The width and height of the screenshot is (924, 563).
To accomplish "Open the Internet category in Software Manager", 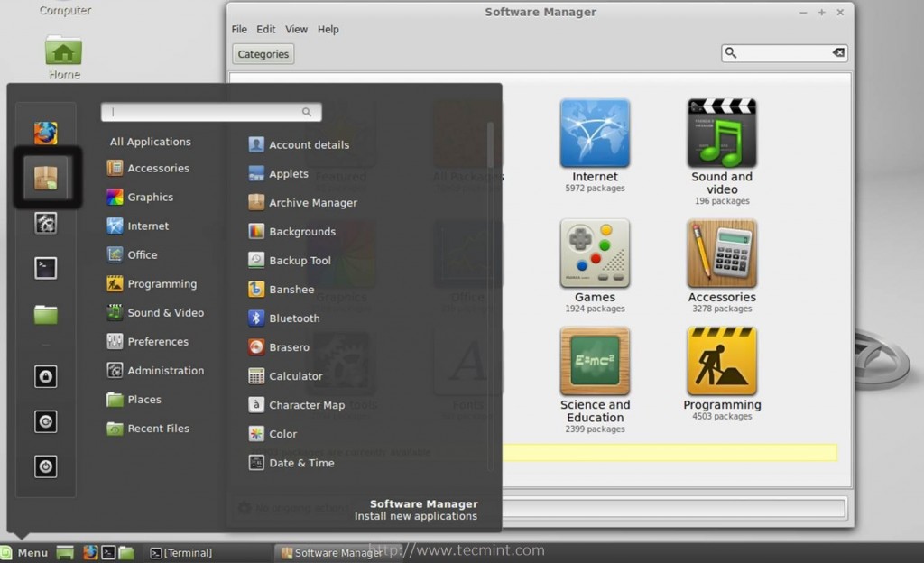I will click(595, 134).
